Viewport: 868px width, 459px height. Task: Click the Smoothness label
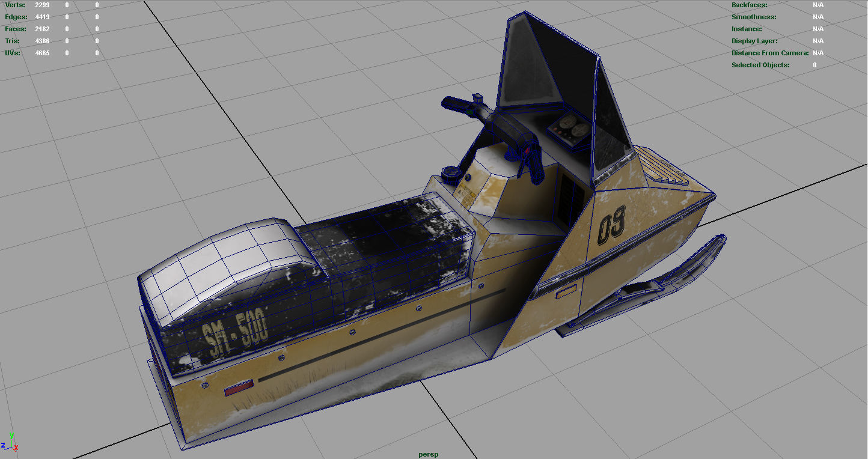tap(754, 17)
